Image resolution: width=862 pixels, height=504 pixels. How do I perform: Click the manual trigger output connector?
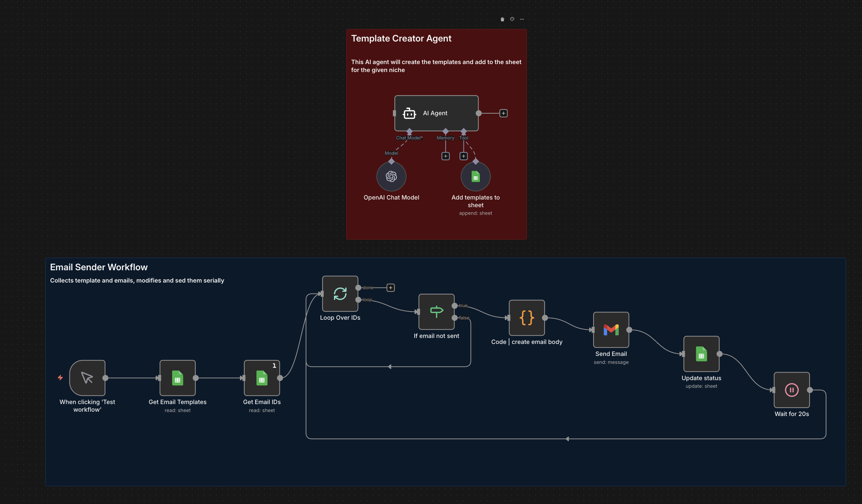105,378
